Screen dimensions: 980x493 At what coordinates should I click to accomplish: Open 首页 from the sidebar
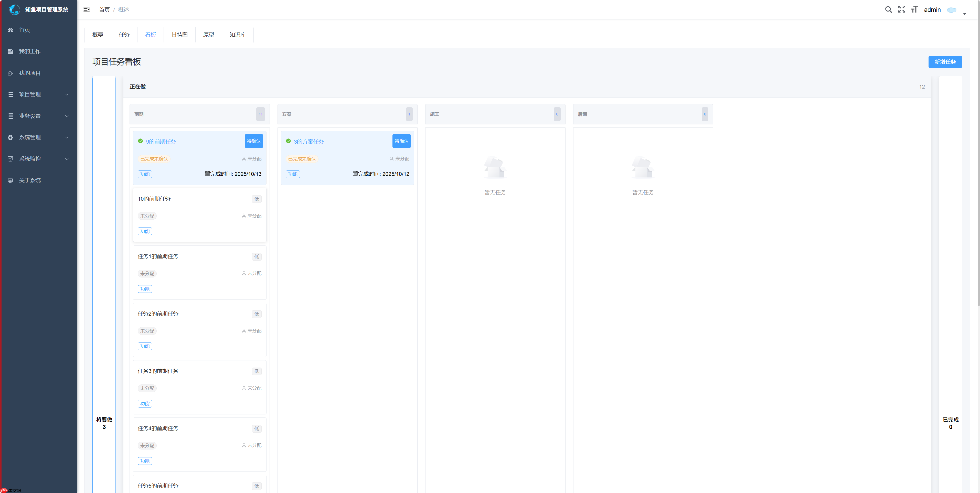pyautogui.click(x=24, y=30)
